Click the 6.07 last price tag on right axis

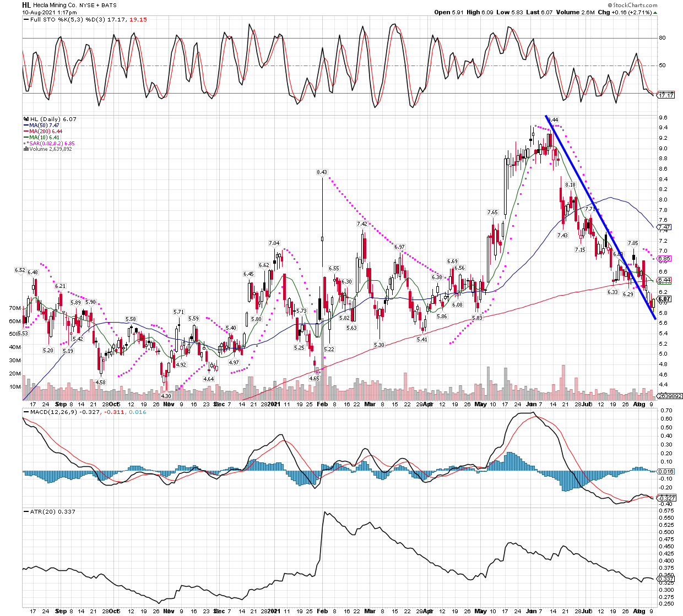pos(665,299)
